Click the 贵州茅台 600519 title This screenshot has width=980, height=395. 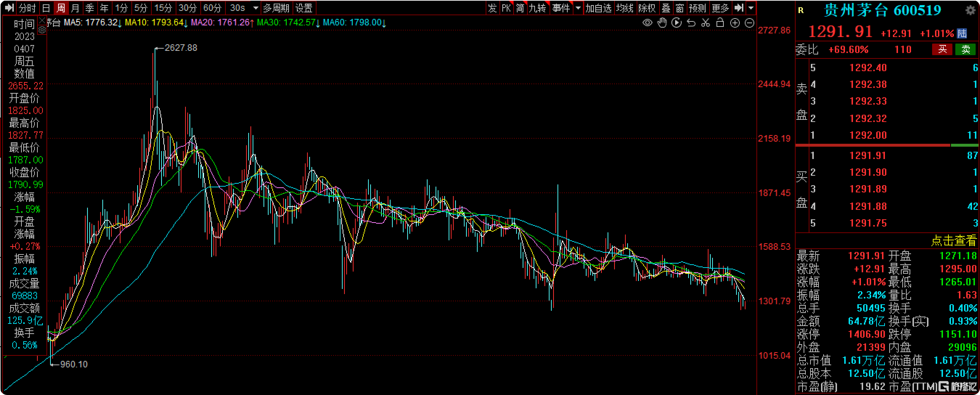[x=882, y=10]
